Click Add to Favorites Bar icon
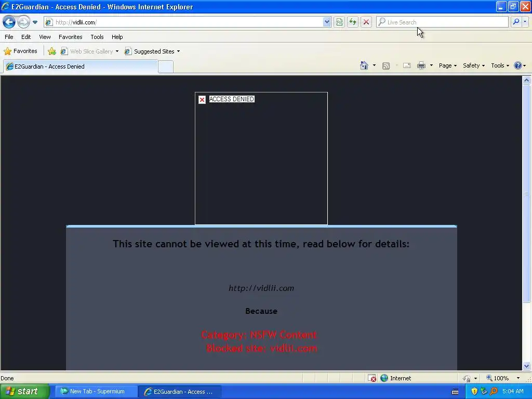 pos(52,51)
